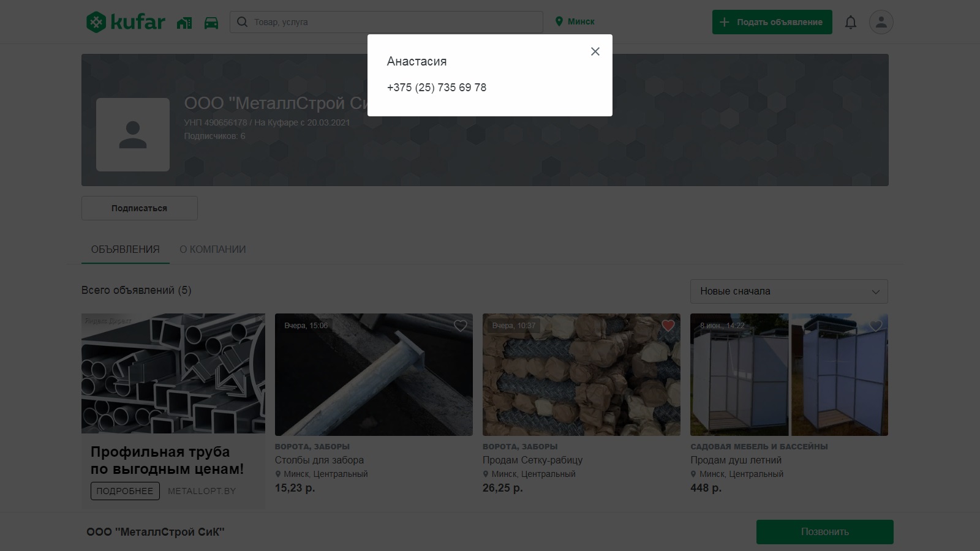Click the САДОВАЯ МЕБЕЛЬ И БАССЕЙНЫ category label
The height and width of the screenshot is (551, 980).
point(759,446)
